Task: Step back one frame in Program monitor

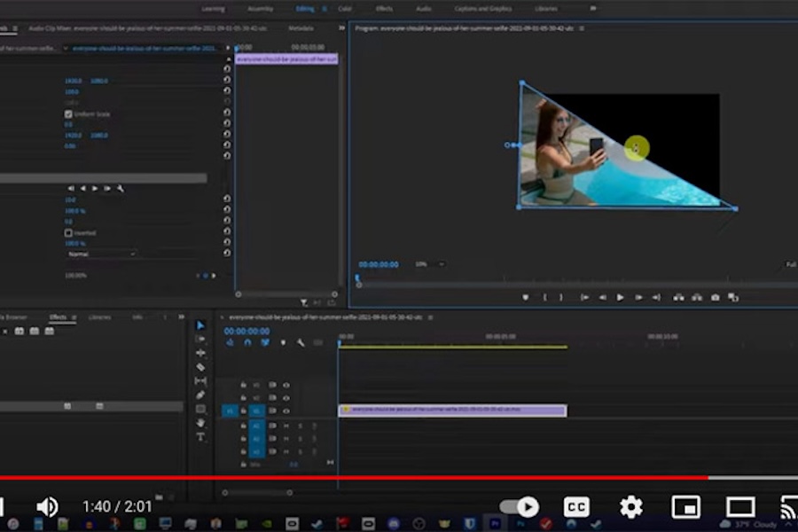Action: 603,297
